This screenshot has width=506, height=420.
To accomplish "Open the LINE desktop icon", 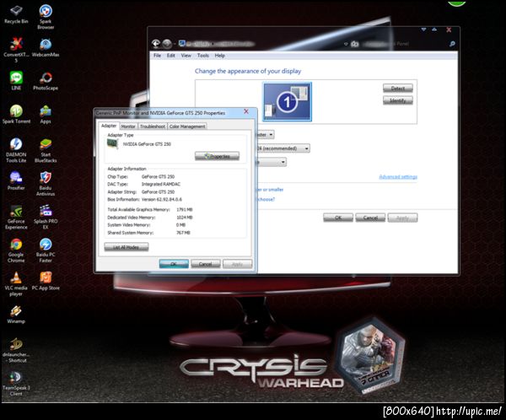I will point(16,81).
